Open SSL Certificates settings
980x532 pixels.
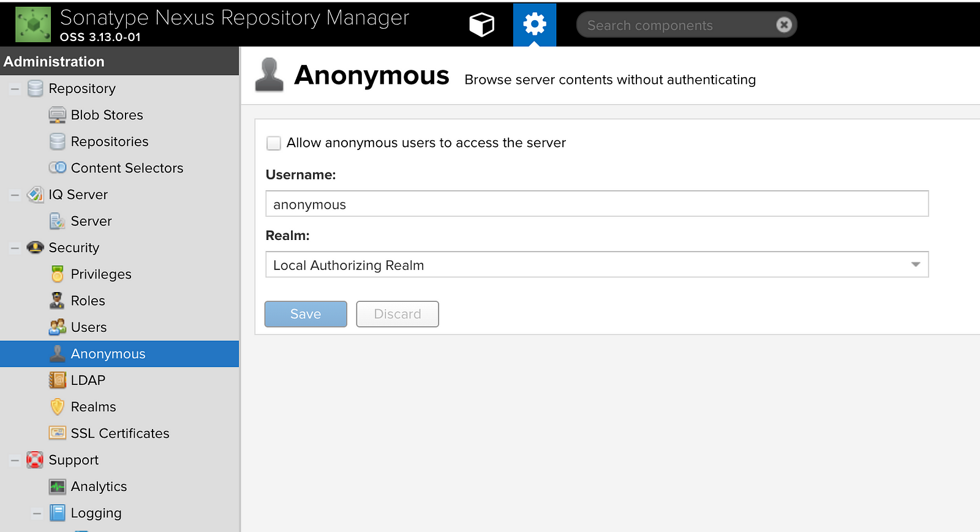(119, 433)
